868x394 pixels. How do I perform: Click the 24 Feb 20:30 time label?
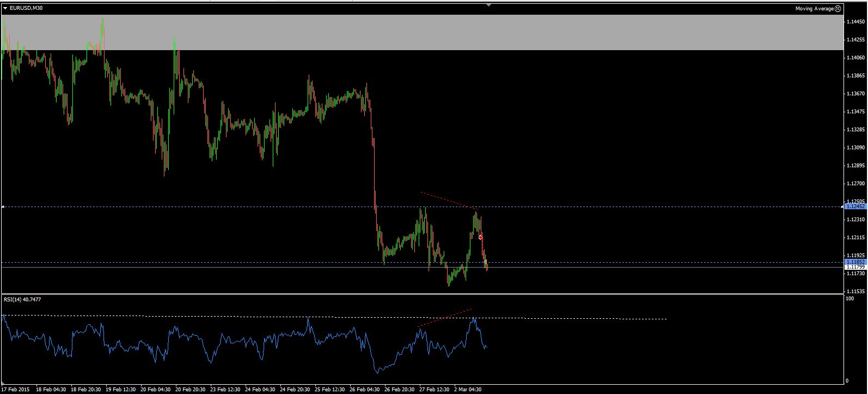[295, 390]
